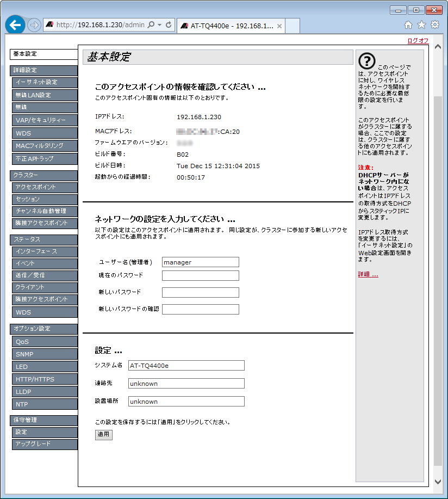This screenshot has width=448, height=499.
Task: Open NTP option settings
Action: [45, 404]
